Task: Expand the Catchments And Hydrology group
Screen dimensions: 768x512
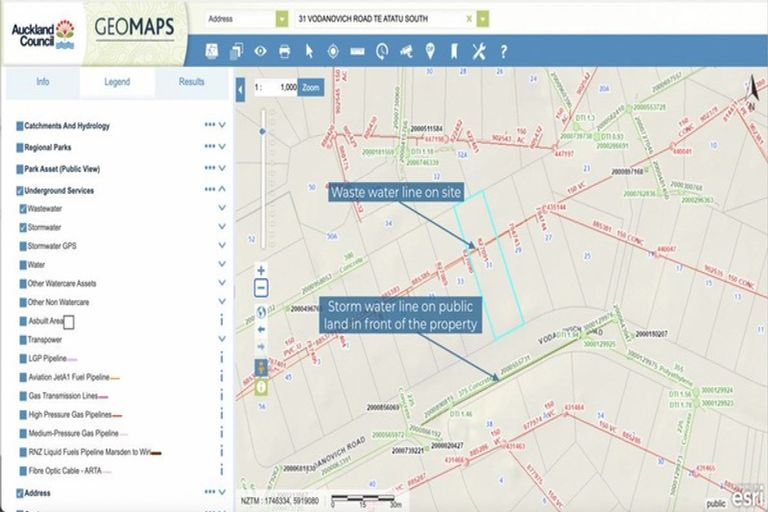Action: point(222,126)
